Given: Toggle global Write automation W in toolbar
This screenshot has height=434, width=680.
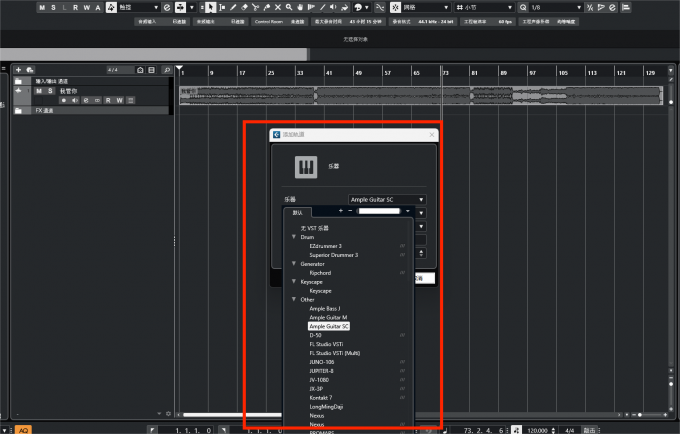Looking at the screenshot, I should pos(87,7).
